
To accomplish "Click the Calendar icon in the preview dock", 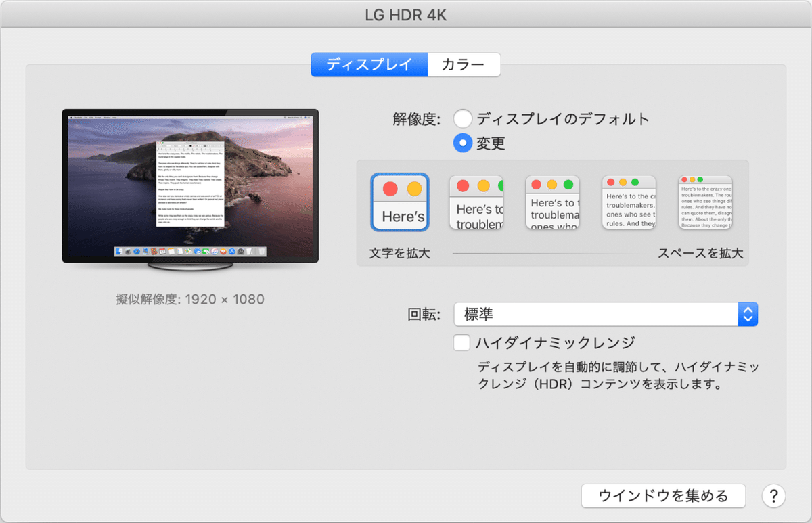I will 161,251.
